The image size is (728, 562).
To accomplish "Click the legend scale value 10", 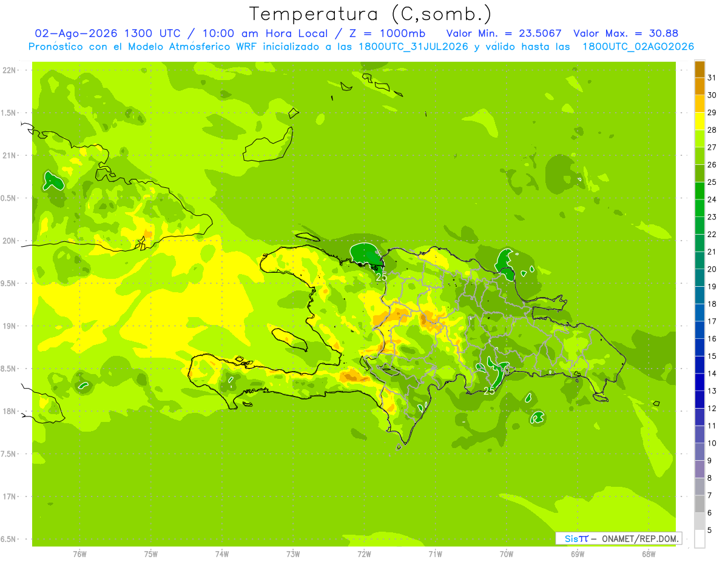I will [x=712, y=443].
